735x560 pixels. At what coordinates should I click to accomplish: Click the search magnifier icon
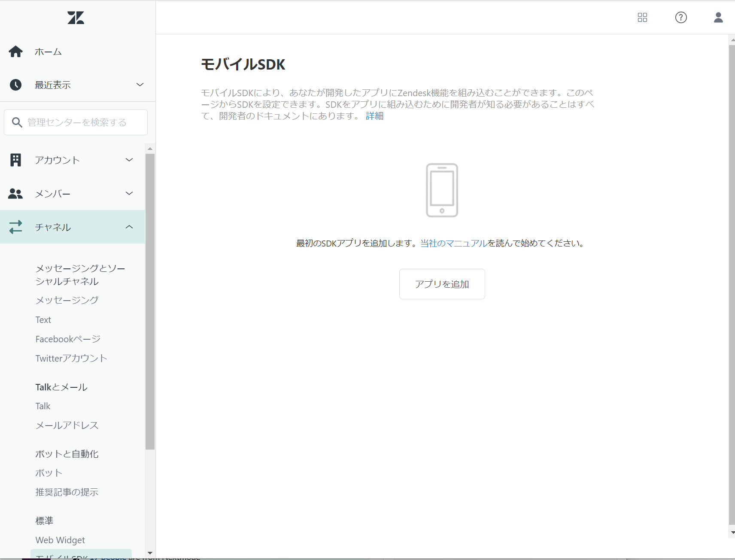(17, 122)
